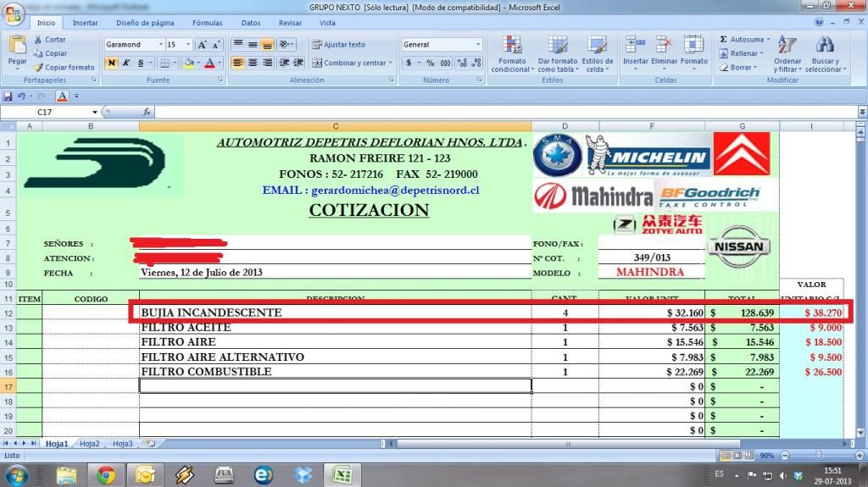Click the Windows Start orb
The height and width of the screenshot is (487, 868).
(x=15, y=475)
